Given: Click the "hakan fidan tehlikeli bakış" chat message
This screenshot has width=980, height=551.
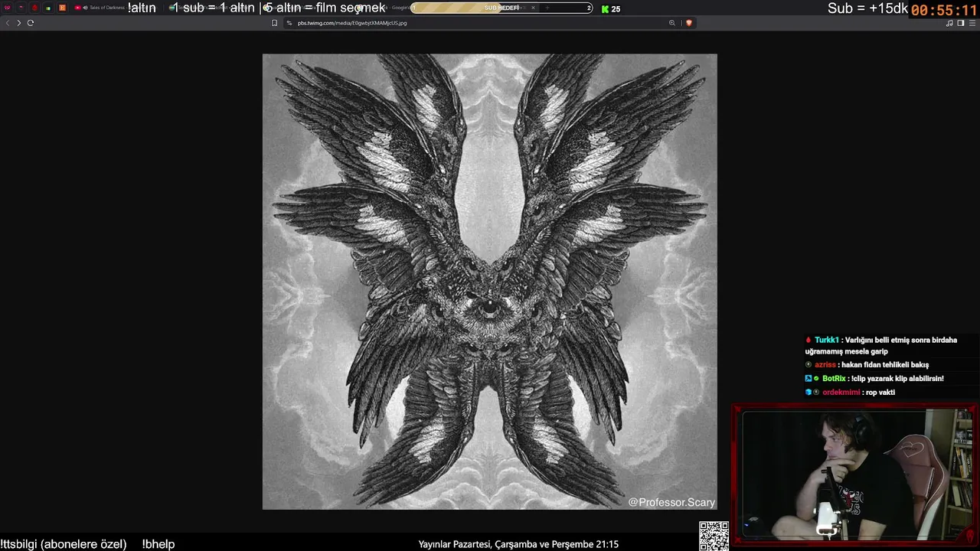Looking at the screenshot, I should point(885,365).
